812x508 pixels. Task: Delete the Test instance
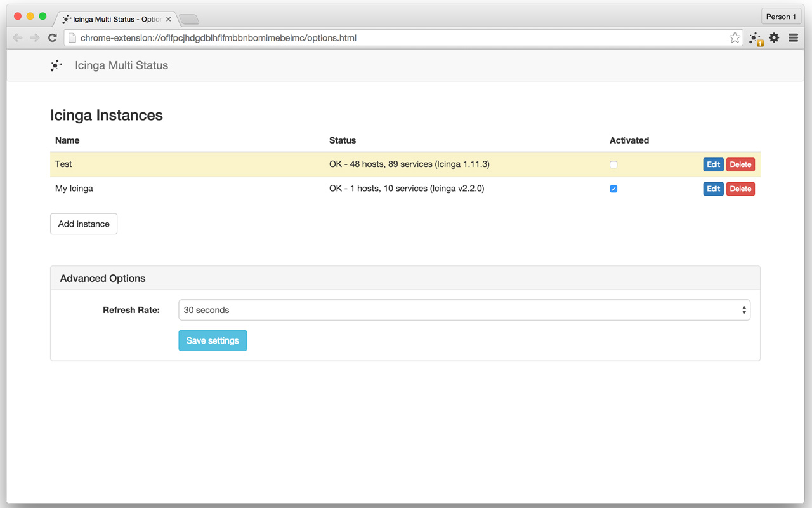[740, 164]
